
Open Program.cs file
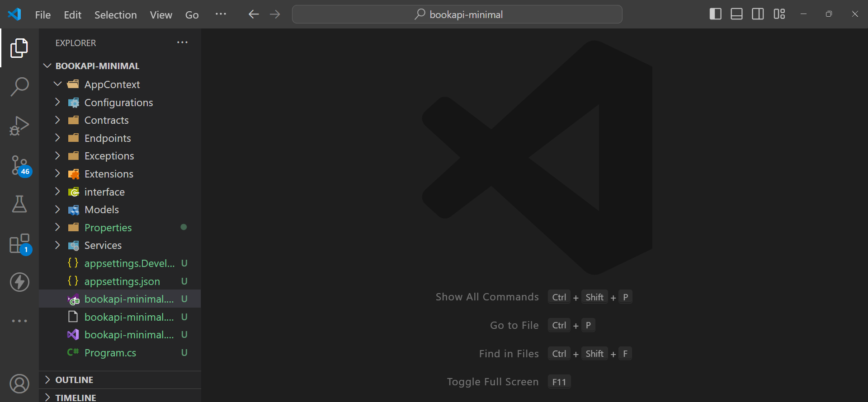(x=120, y=353)
